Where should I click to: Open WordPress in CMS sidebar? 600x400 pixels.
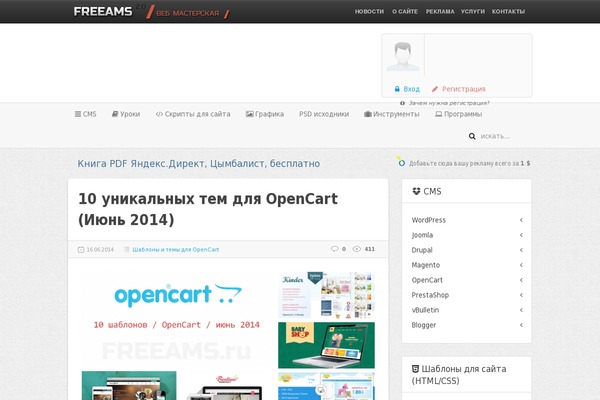tap(429, 220)
